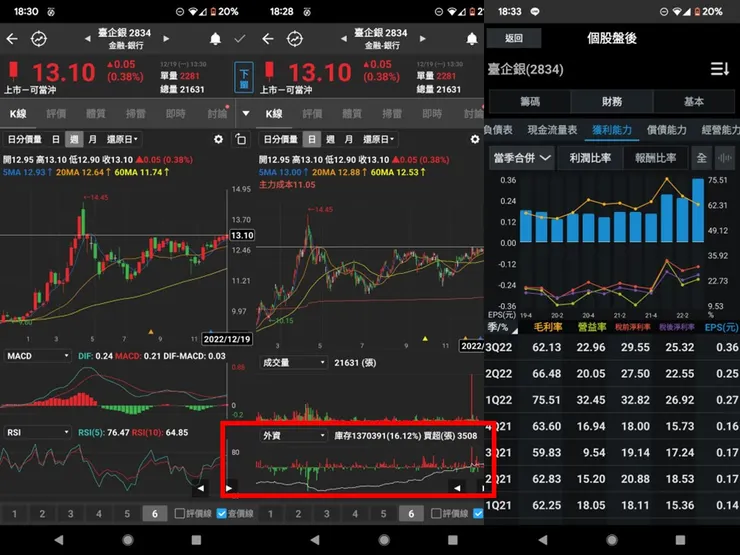Tap the alert bell on left screen
The width and height of the screenshot is (740, 555).
pos(215,39)
